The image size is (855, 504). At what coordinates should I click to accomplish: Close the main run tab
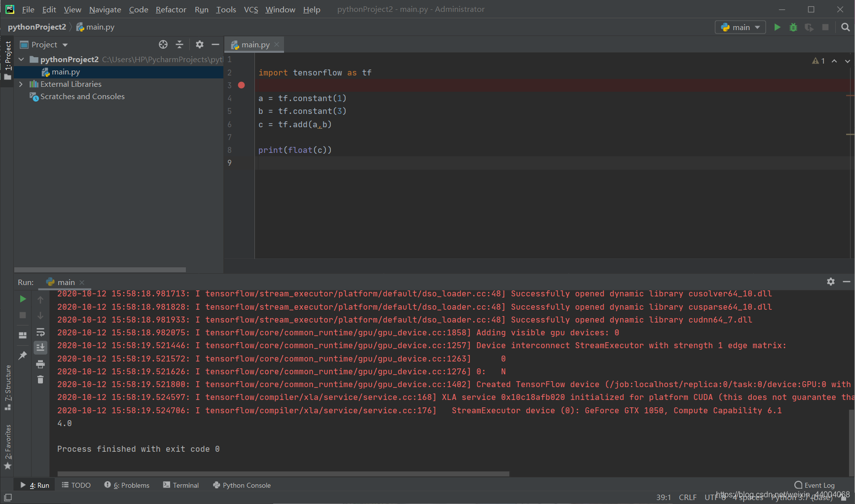coord(82,283)
